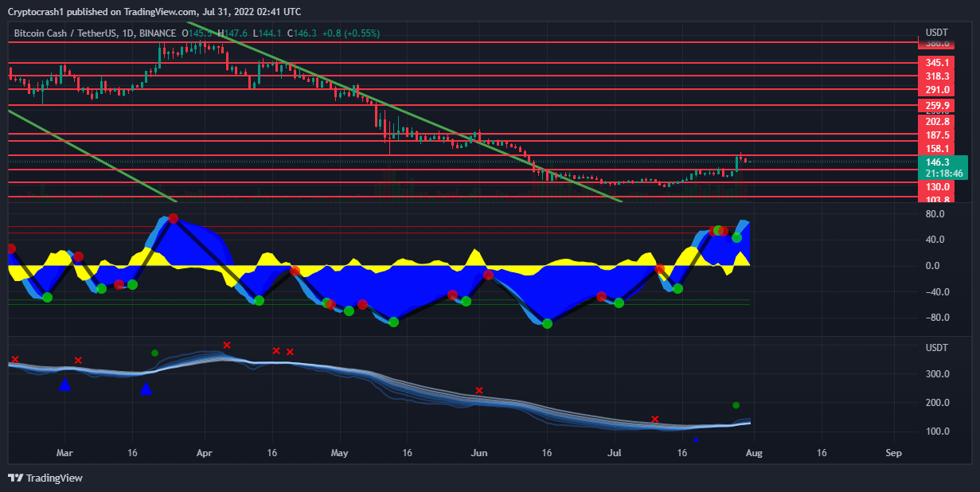
Task: Click the 200.0 value on lower scale
Action: click(x=937, y=403)
